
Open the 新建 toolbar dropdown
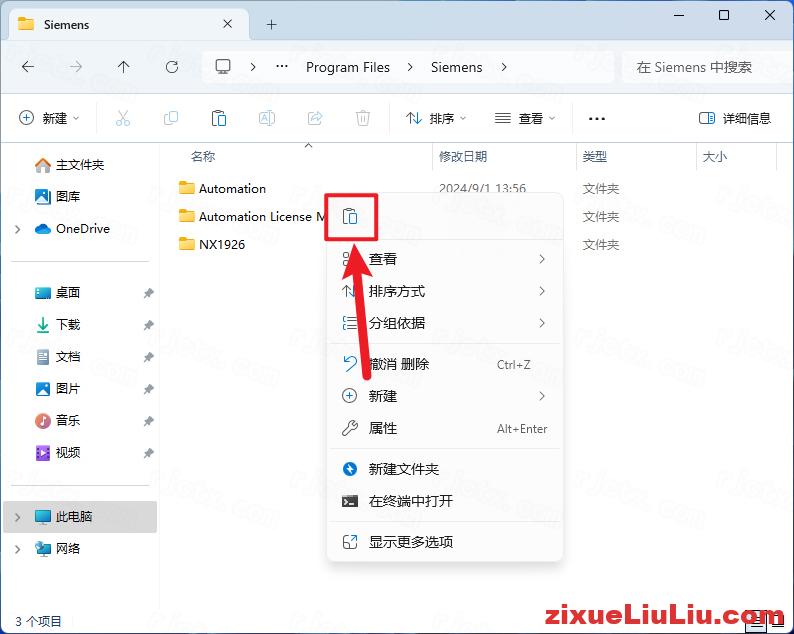[x=49, y=118]
